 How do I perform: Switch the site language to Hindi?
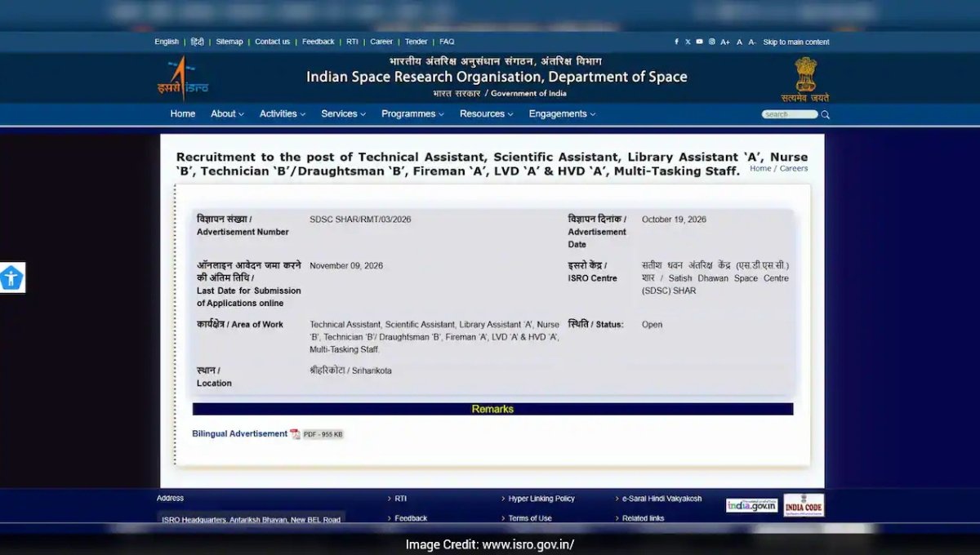pos(198,42)
